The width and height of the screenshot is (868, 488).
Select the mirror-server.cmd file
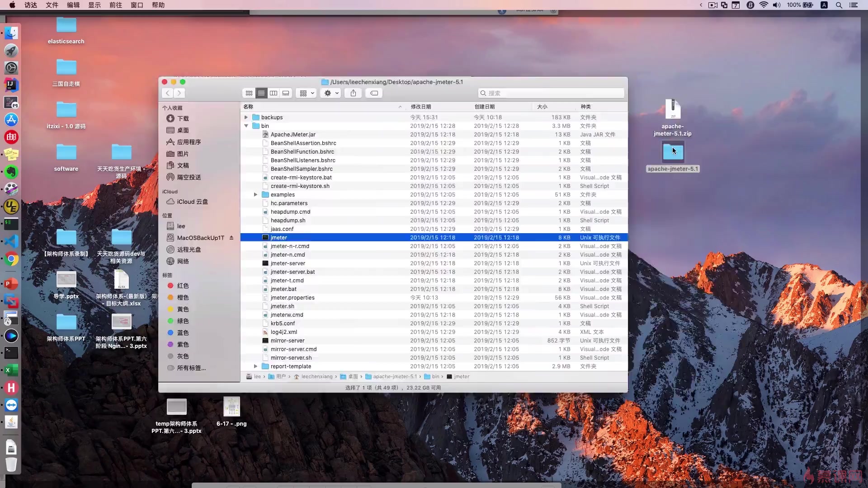point(434,349)
